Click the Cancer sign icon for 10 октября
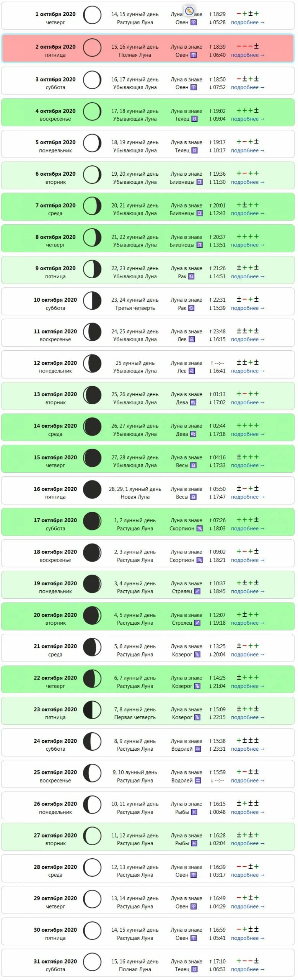The width and height of the screenshot is (298, 980). (191, 308)
